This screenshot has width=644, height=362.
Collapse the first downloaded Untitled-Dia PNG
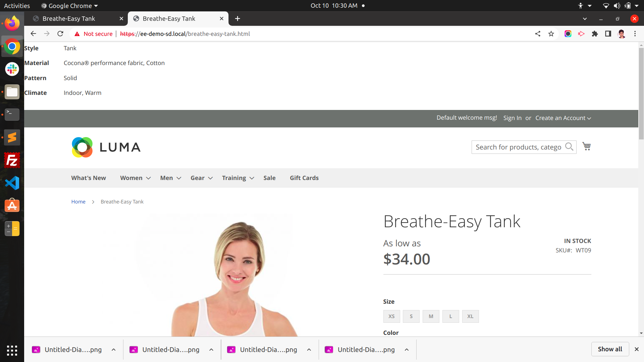tap(113, 349)
